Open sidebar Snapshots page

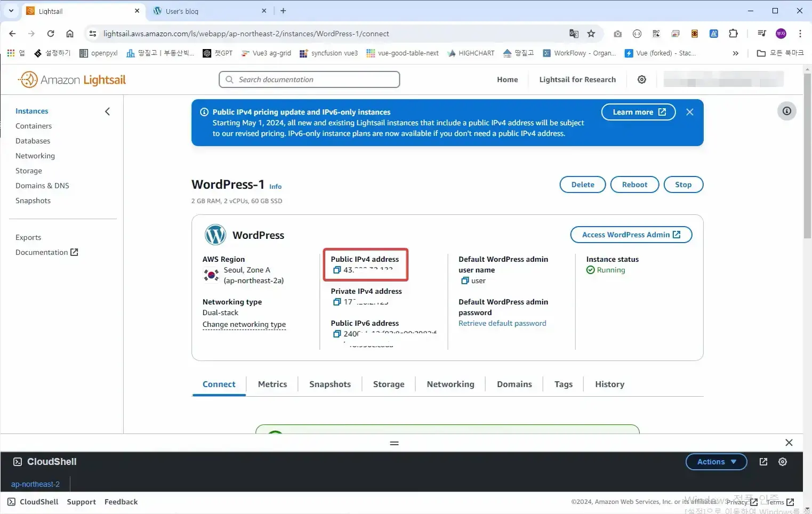coord(33,200)
